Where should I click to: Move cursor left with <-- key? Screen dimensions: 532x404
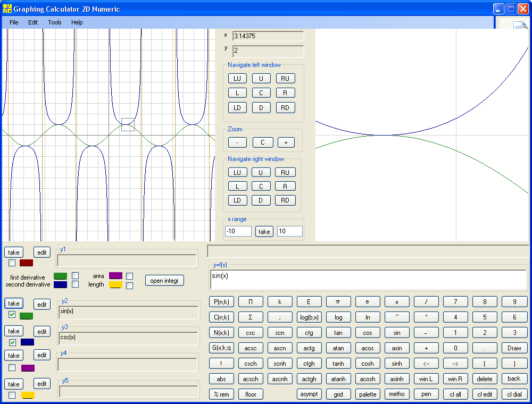pyautogui.click(x=426, y=364)
